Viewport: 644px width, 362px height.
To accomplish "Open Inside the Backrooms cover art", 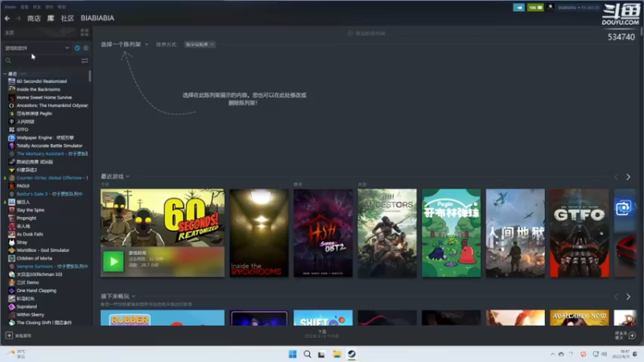I will tap(259, 232).
